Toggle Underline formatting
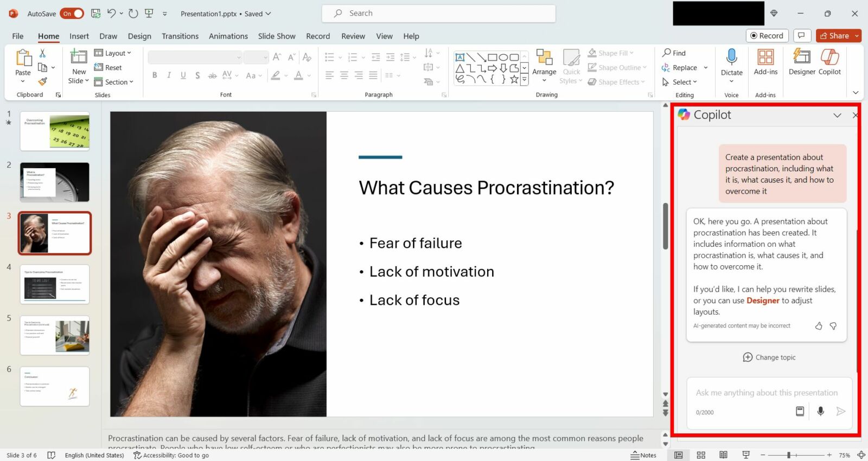 pos(183,75)
